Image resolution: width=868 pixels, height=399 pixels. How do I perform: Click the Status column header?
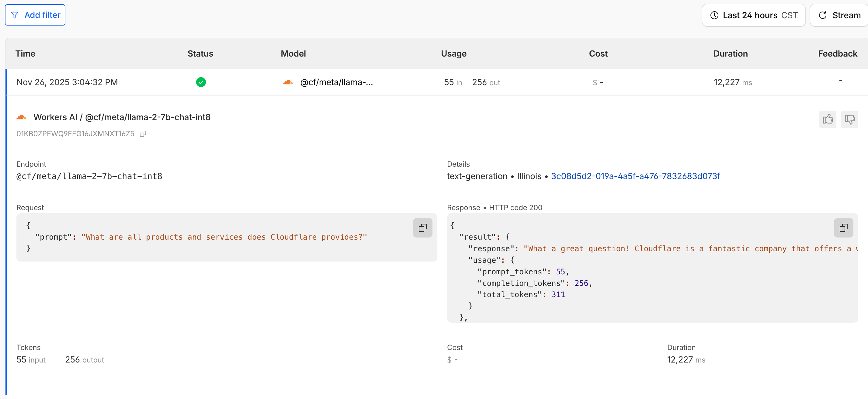[200, 54]
